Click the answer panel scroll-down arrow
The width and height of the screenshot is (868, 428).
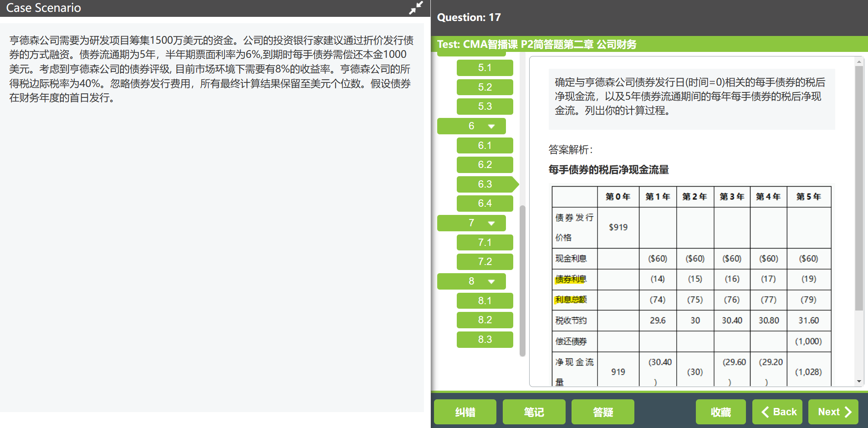tap(859, 382)
